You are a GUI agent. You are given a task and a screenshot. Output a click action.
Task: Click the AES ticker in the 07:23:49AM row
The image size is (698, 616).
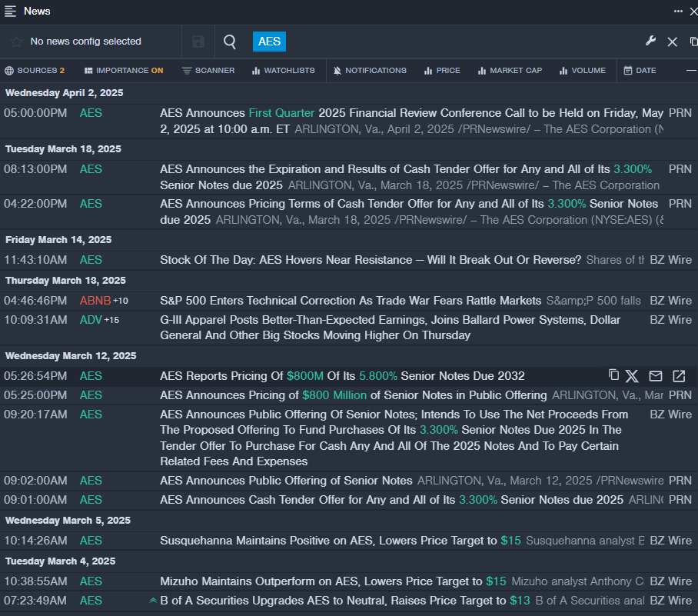pos(91,601)
